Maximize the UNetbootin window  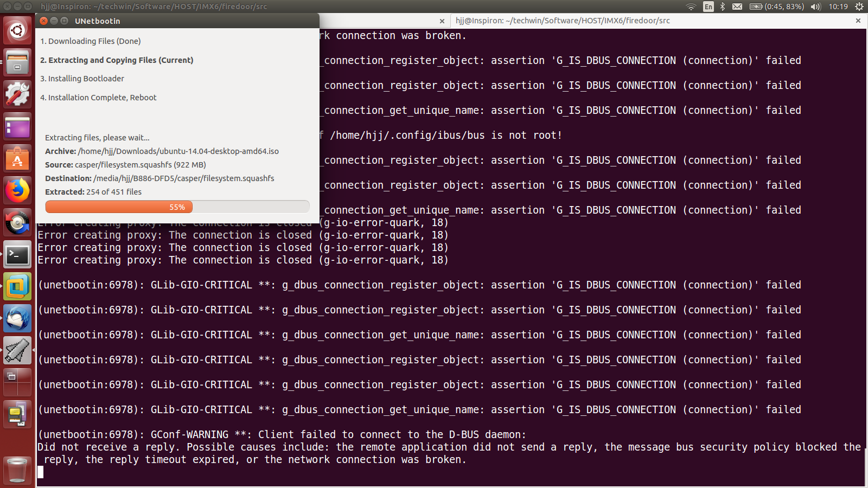pos(65,21)
